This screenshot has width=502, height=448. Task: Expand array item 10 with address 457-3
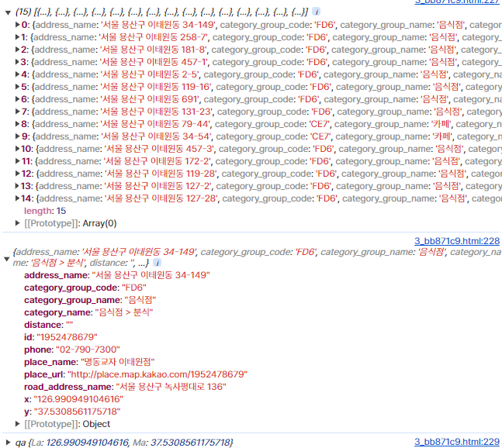[x=18, y=149]
